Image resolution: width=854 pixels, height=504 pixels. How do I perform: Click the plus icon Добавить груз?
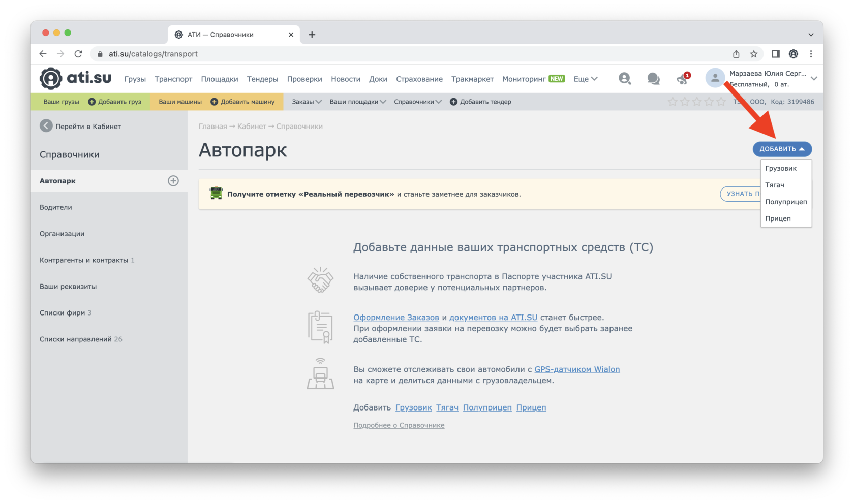(92, 102)
